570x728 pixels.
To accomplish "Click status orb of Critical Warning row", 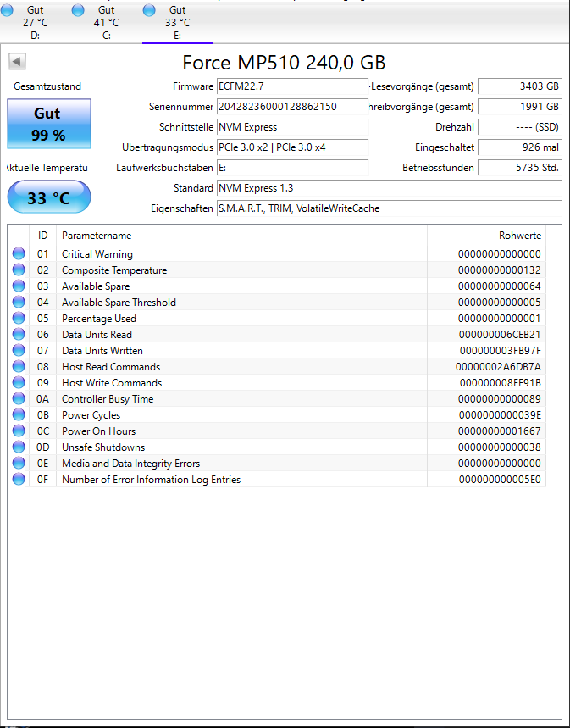I will click(x=19, y=253).
